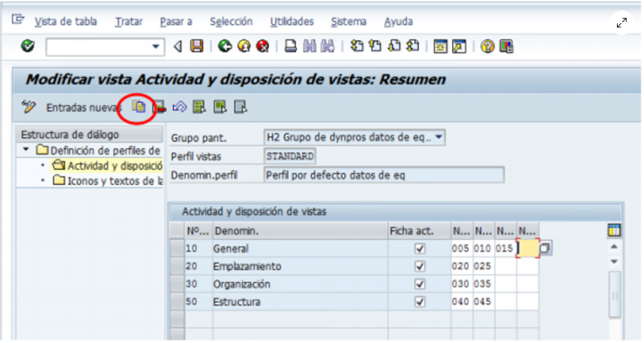Click the red Cancel icon
The image size is (644, 343).
(x=262, y=46)
